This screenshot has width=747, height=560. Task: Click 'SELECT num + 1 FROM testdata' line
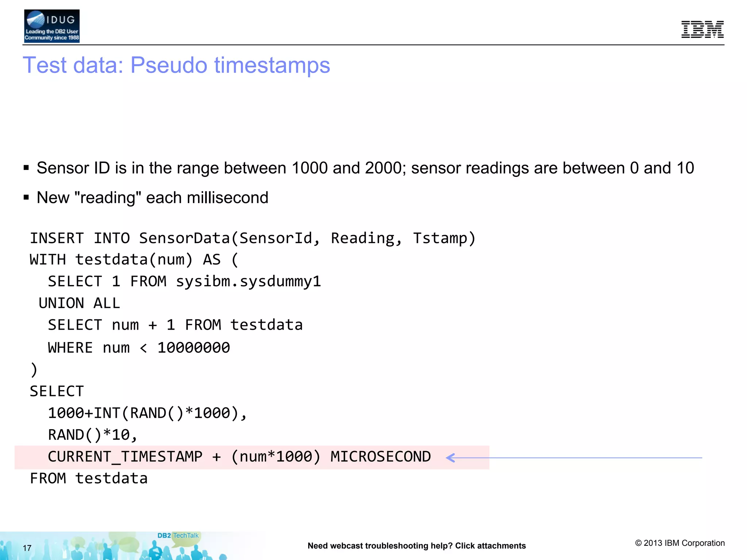click(175, 325)
